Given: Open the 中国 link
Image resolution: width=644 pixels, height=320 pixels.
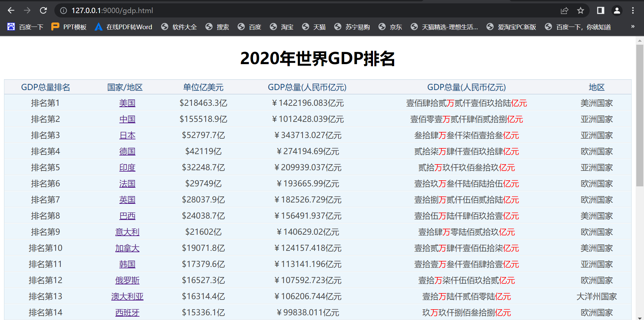Looking at the screenshot, I should [127, 119].
